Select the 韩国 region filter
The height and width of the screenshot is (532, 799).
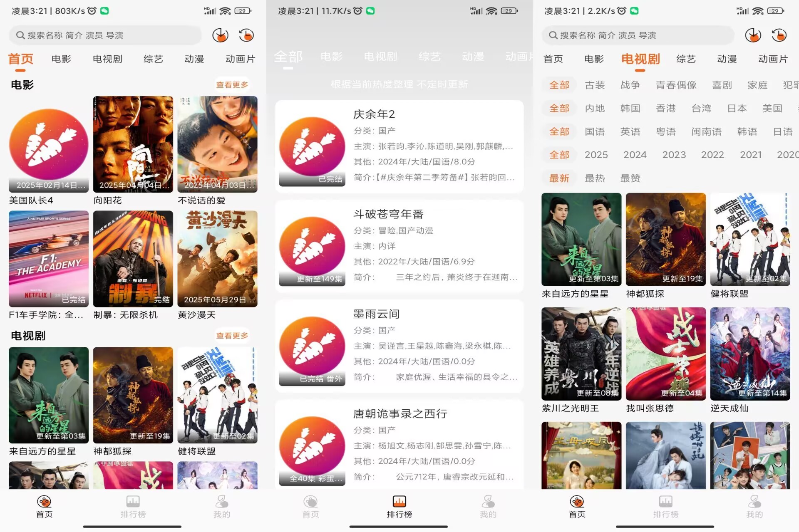click(x=630, y=108)
